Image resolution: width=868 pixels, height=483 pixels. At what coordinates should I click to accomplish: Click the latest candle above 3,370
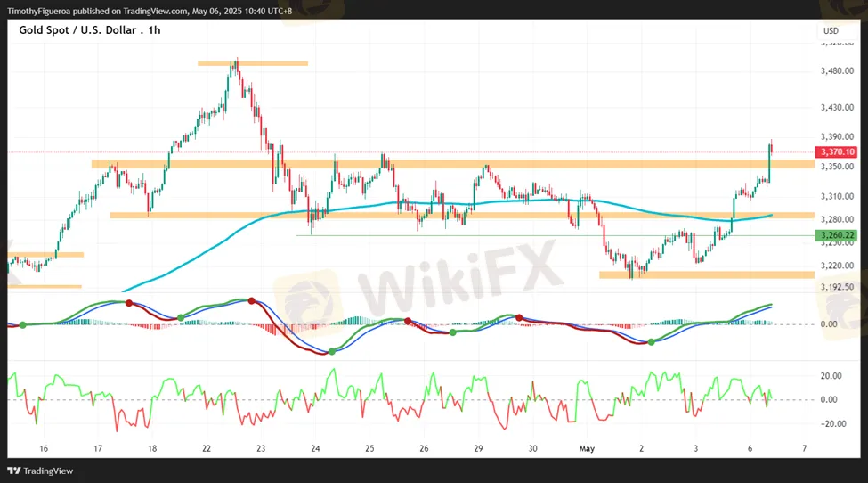(770, 148)
